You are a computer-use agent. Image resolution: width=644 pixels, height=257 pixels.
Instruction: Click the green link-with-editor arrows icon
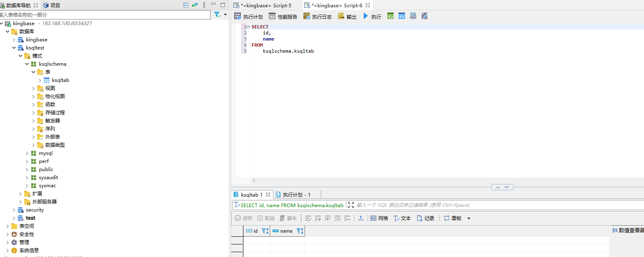click(195, 5)
